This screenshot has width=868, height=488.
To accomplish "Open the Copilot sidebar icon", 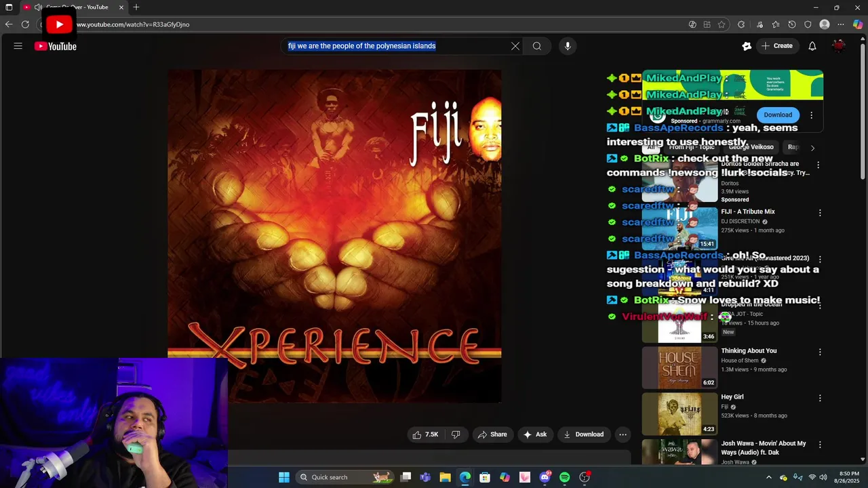I will coord(858,24).
